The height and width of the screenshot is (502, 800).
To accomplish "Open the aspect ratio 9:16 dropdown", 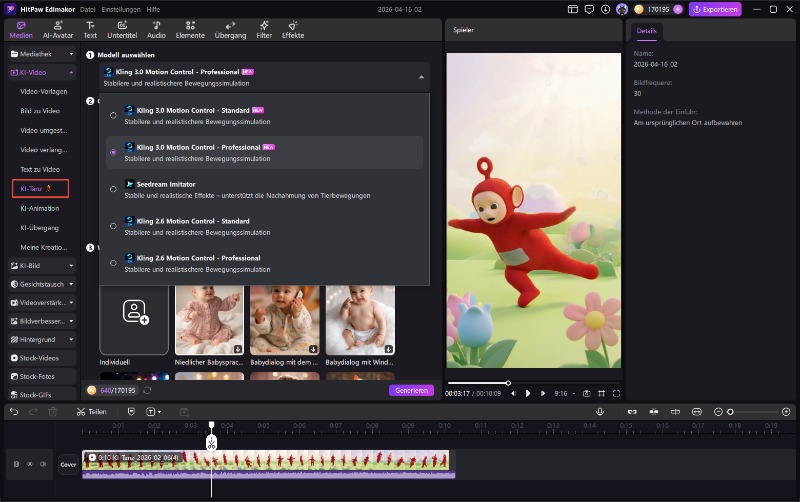I will 565,393.
